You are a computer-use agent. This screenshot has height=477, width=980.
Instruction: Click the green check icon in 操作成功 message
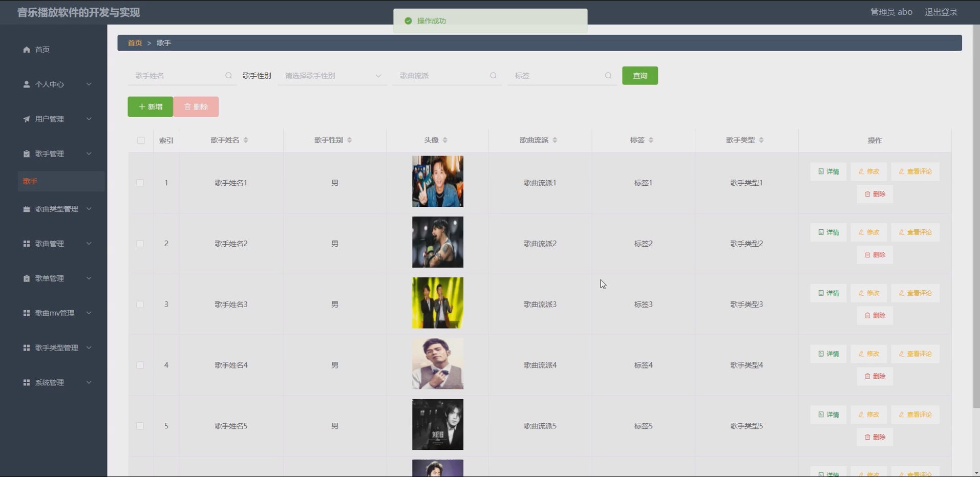point(408,21)
